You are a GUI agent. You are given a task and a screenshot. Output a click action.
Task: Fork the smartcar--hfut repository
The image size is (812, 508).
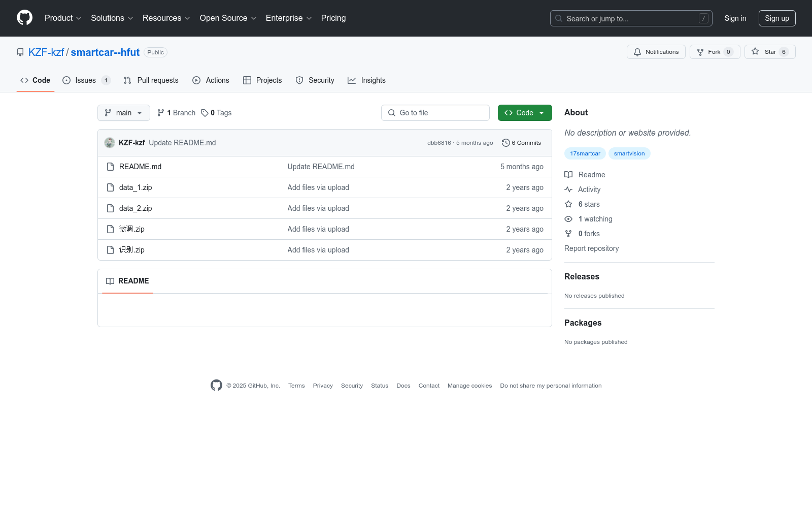[715, 52]
